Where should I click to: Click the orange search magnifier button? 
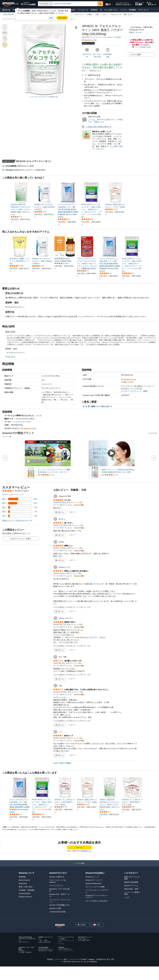coord(100,4)
